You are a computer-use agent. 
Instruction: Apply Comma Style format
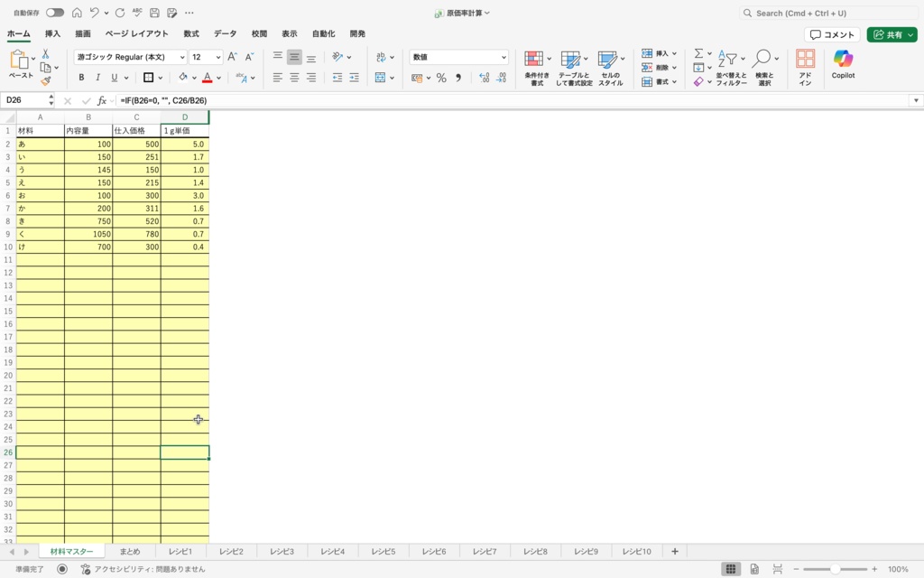(457, 78)
